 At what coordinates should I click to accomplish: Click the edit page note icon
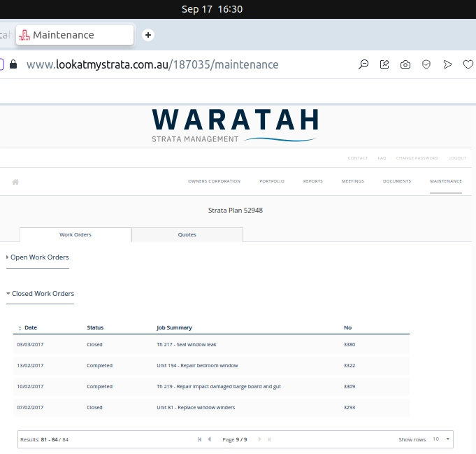coord(384,64)
